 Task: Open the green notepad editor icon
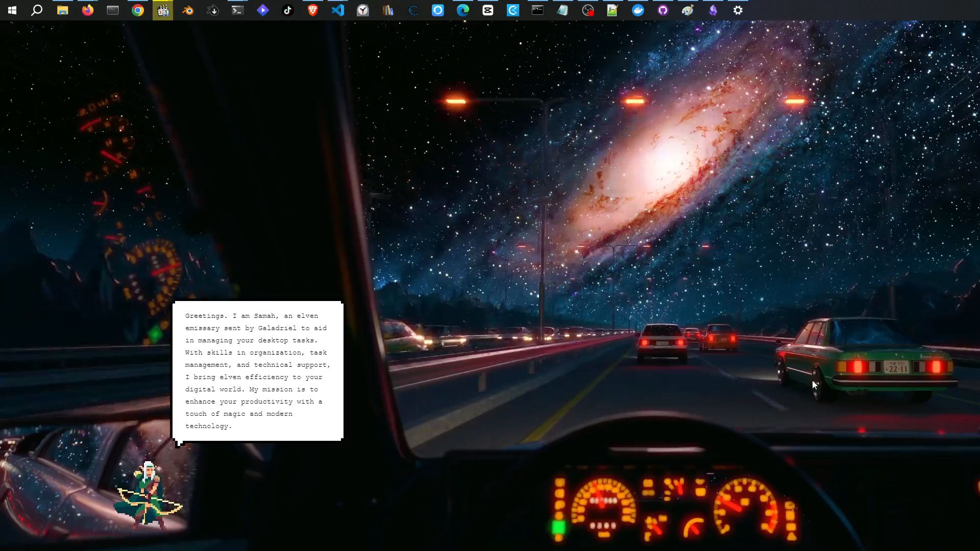click(x=612, y=10)
